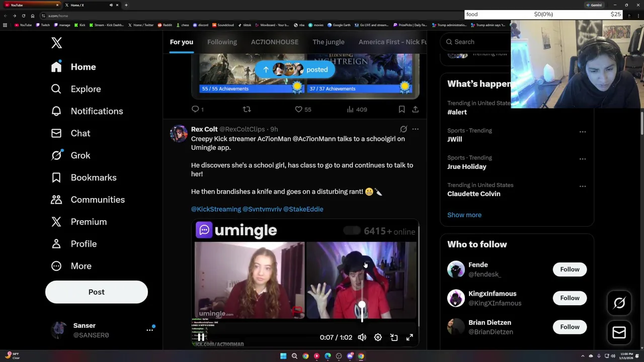The width and height of the screenshot is (644, 362).
Task: Open the @StakeEddie mention link
Action: pyautogui.click(x=303, y=209)
